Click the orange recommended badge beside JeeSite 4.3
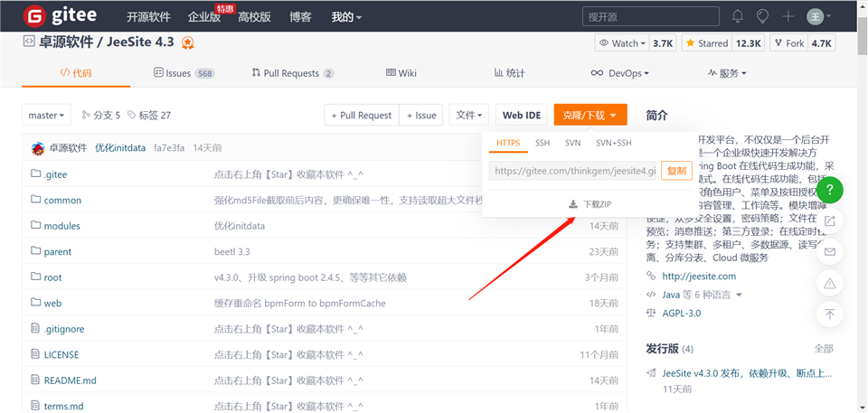Screen dimensions: 868x413 [188, 42]
